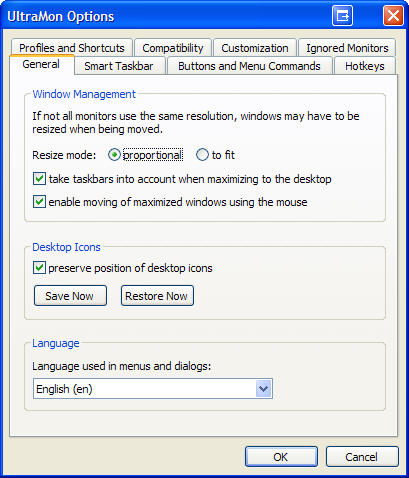Open the Customization tab
409x478 pixels.
tap(255, 48)
